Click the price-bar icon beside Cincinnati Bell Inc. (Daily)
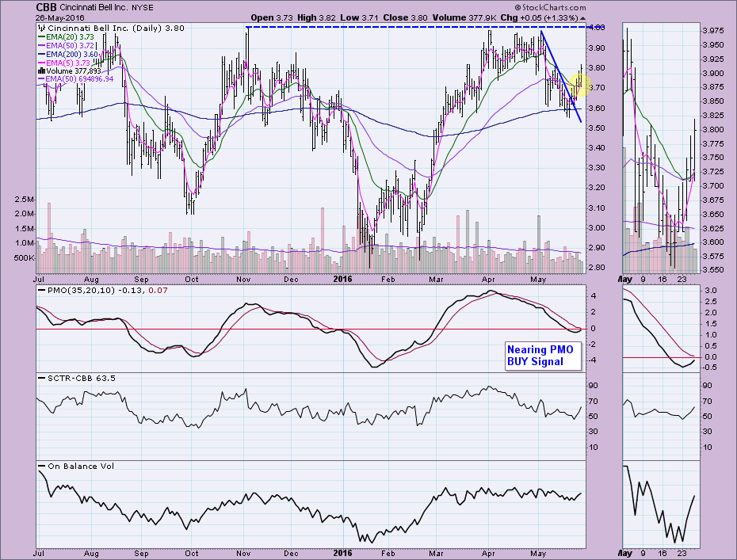Screen dimensions: 737x560 (42, 29)
